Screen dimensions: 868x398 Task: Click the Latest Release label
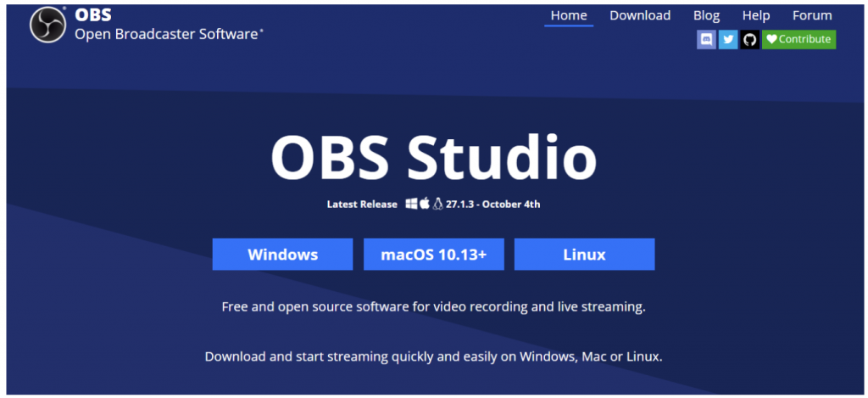(x=362, y=204)
